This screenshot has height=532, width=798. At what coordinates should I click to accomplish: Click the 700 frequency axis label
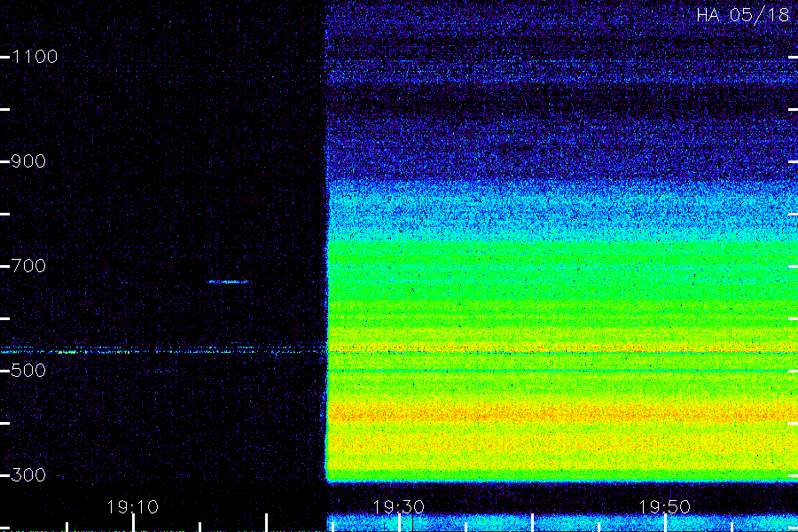point(28,266)
